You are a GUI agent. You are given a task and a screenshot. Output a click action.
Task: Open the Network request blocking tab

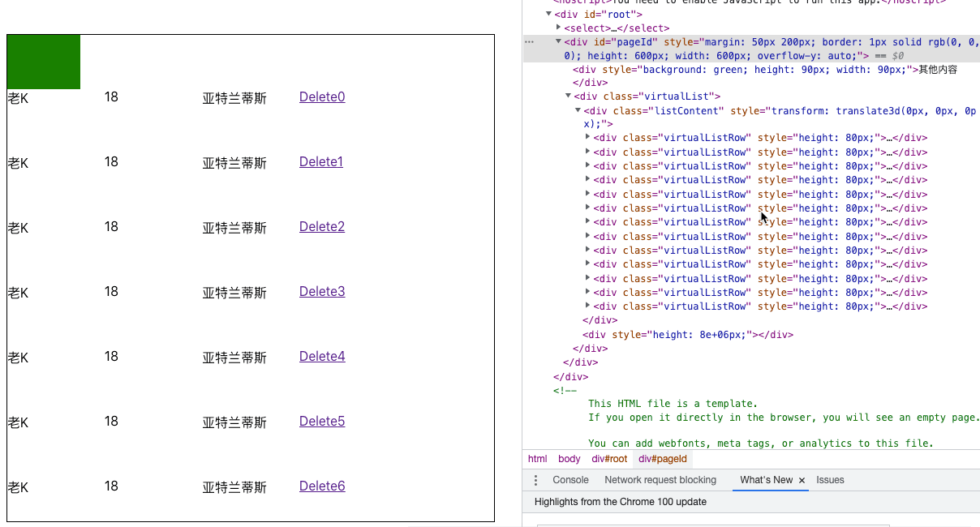pyautogui.click(x=660, y=480)
